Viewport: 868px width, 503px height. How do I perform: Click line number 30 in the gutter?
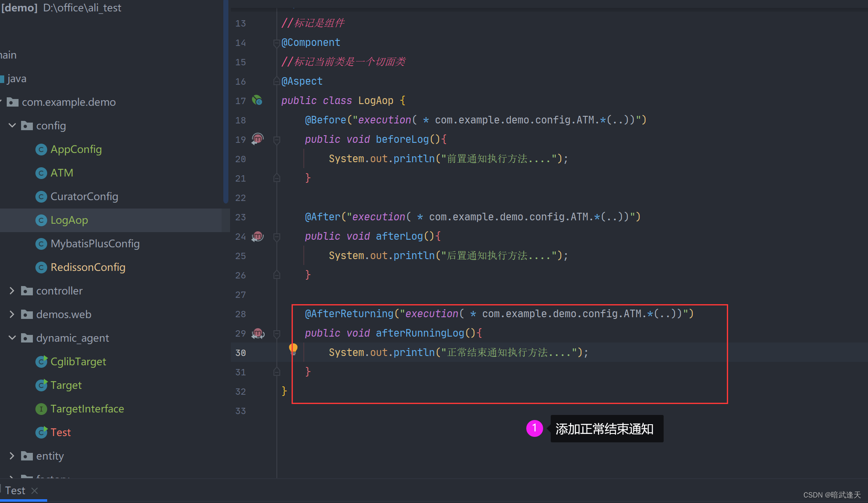pos(241,353)
